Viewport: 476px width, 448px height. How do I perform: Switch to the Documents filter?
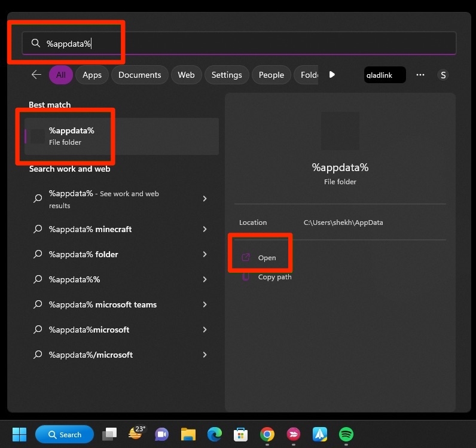coord(140,75)
